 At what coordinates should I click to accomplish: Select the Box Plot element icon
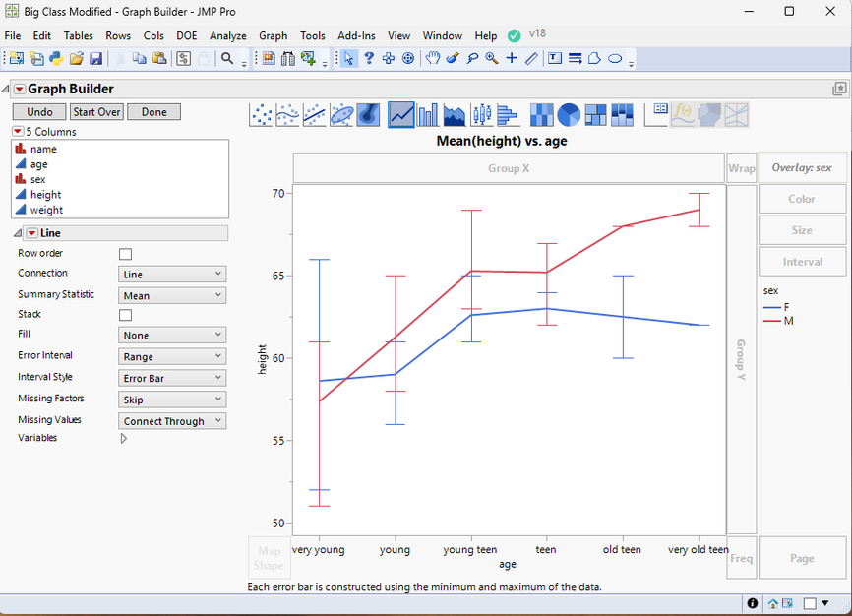pyautogui.click(x=481, y=115)
